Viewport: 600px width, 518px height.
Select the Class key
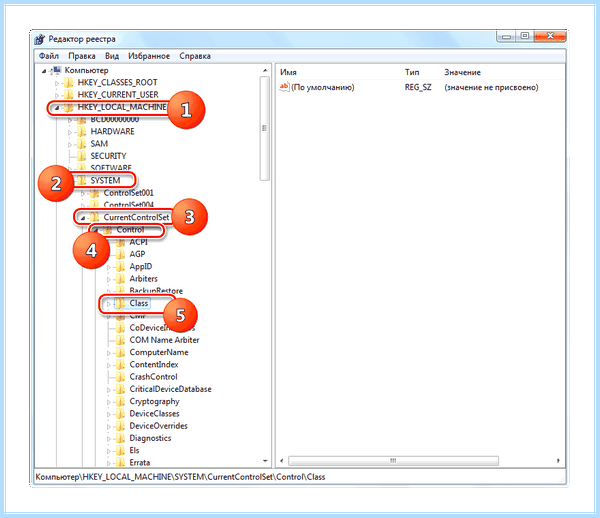pos(139,303)
